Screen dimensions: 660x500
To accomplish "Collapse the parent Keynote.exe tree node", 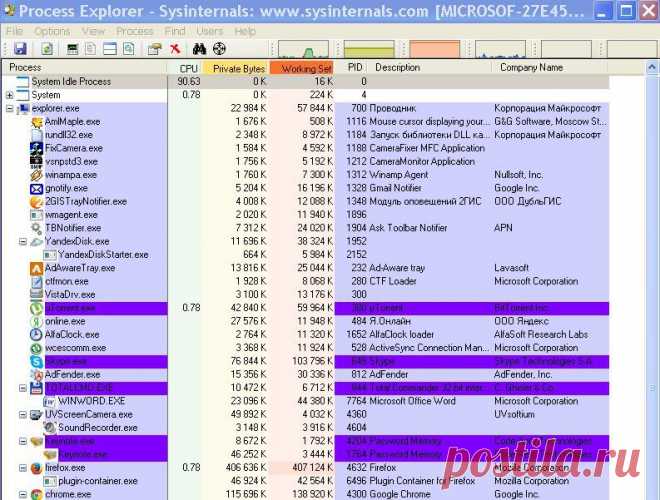I will [23, 441].
